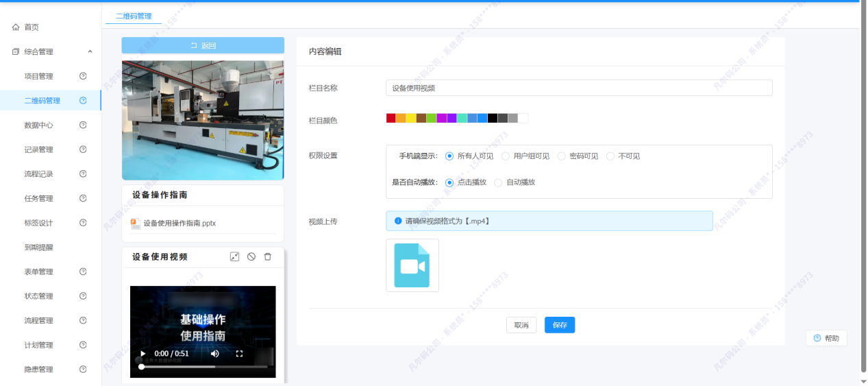Viewport: 868px width, 386px height.
Task: Play the preview video
Action: point(143,354)
